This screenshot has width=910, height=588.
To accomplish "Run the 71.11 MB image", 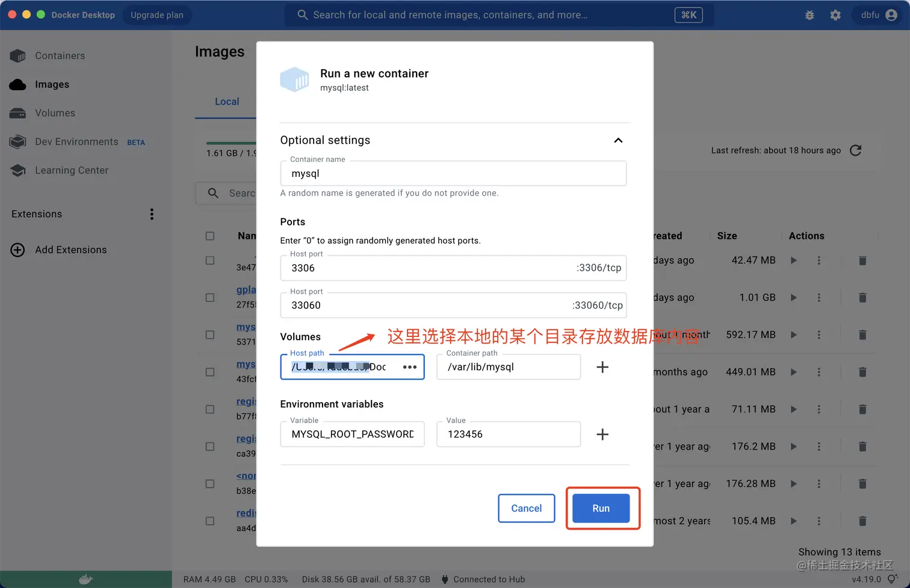I will pyautogui.click(x=794, y=409).
